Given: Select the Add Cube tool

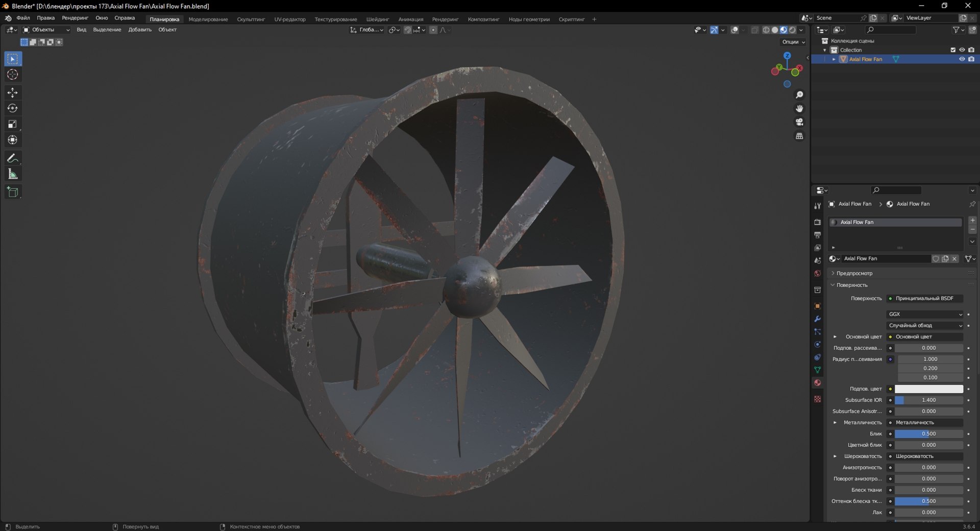Looking at the screenshot, I should tap(13, 192).
